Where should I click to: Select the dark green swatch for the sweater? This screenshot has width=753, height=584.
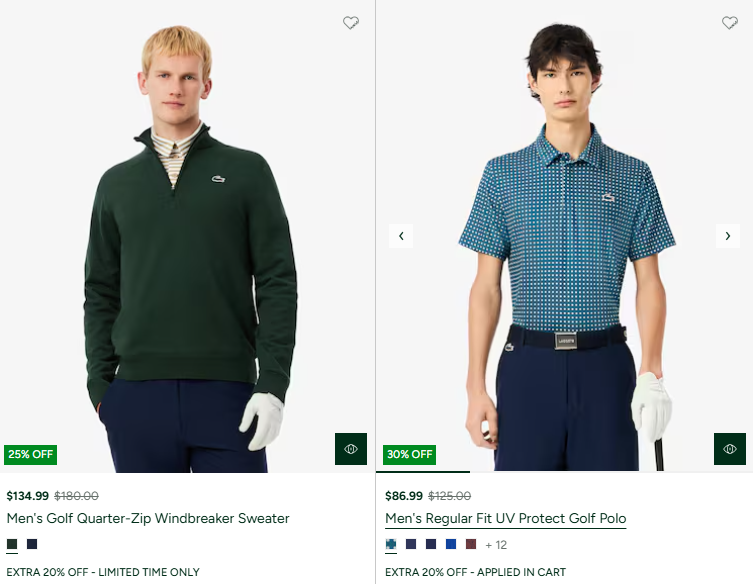[12, 544]
